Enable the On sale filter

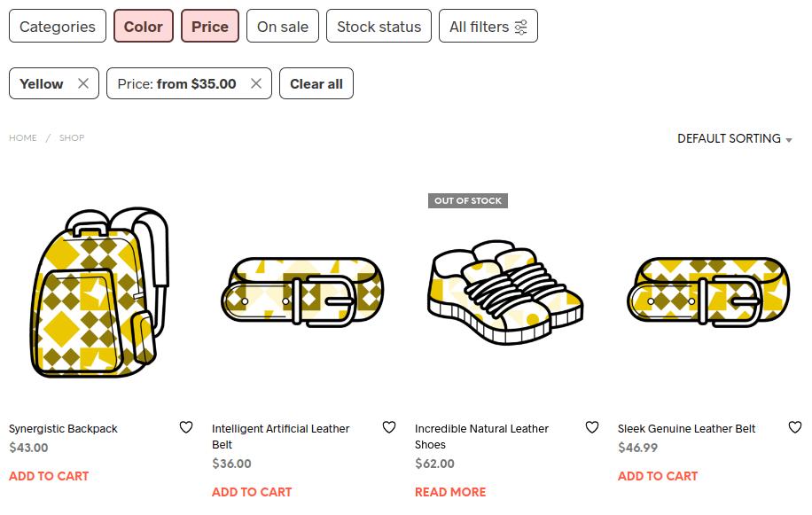(x=282, y=26)
